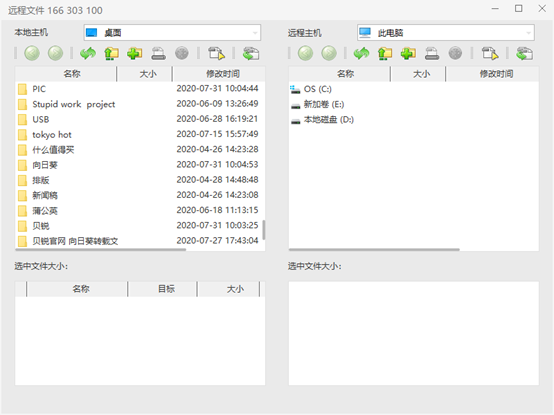554x415 pixels.
Task: Click the grayed rename icon in local toolbar
Action: 158,53
